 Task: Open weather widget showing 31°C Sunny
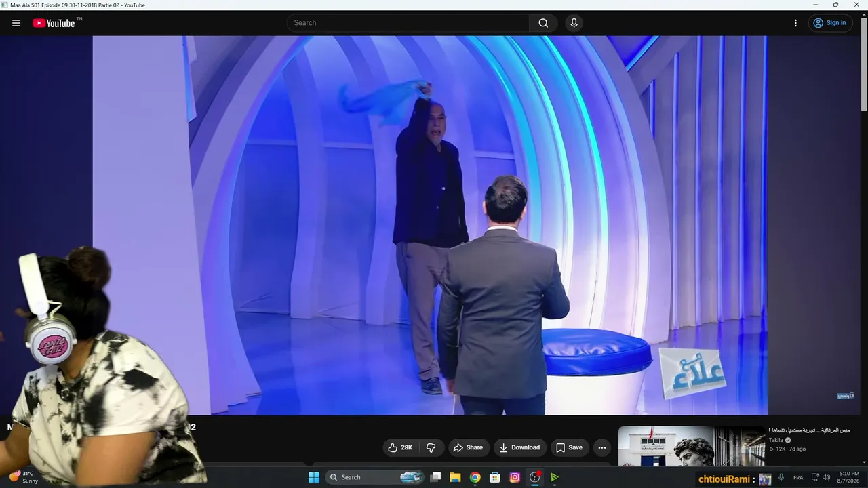click(x=24, y=477)
